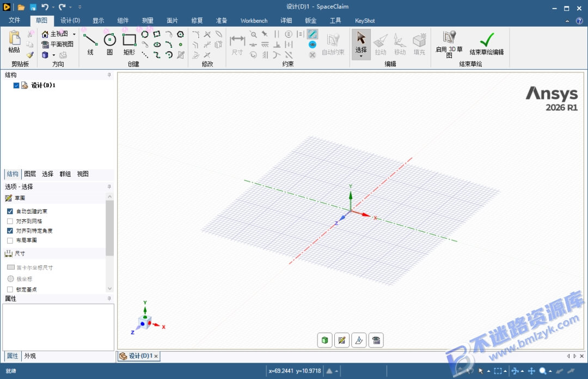This screenshot has width=588, height=379.
Task: Click the save icon in title bar
Action: pyautogui.click(x=33, y=7)
